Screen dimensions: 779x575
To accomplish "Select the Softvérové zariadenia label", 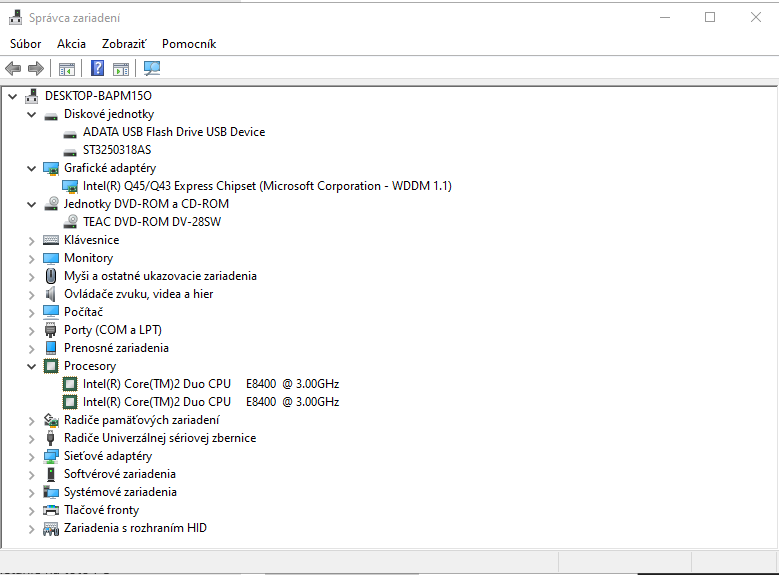I will (x=120, y=474).
